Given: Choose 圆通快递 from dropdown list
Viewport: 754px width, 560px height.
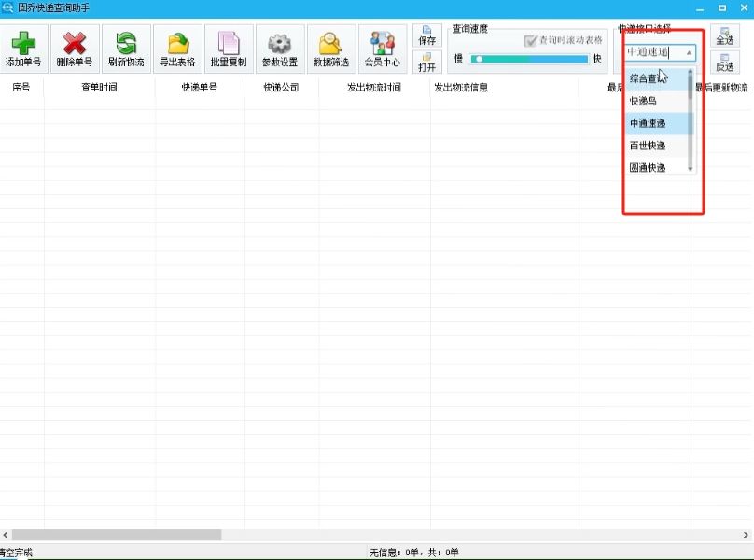Looking at the screenshot, I should (658, 167).
